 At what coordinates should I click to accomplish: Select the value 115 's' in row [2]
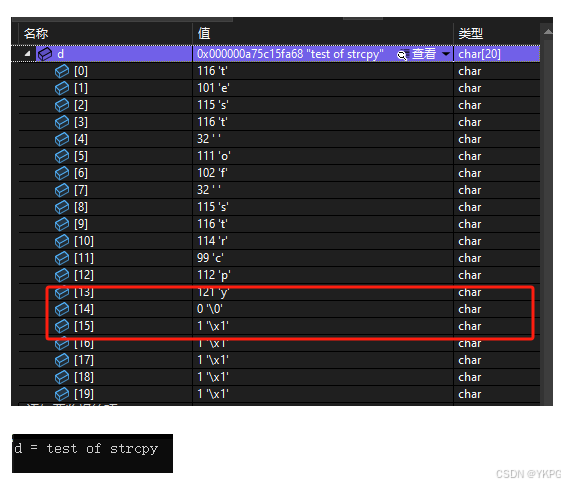point(213,105)
